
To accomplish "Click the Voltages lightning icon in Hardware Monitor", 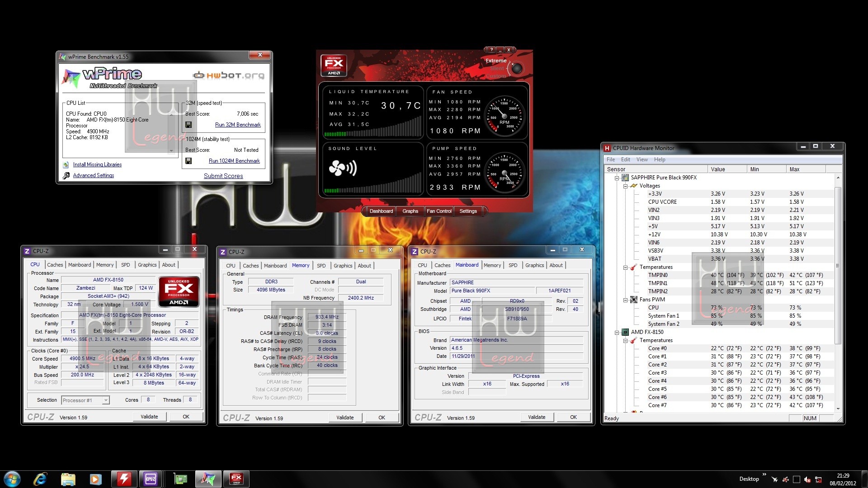I will [634, 186].
